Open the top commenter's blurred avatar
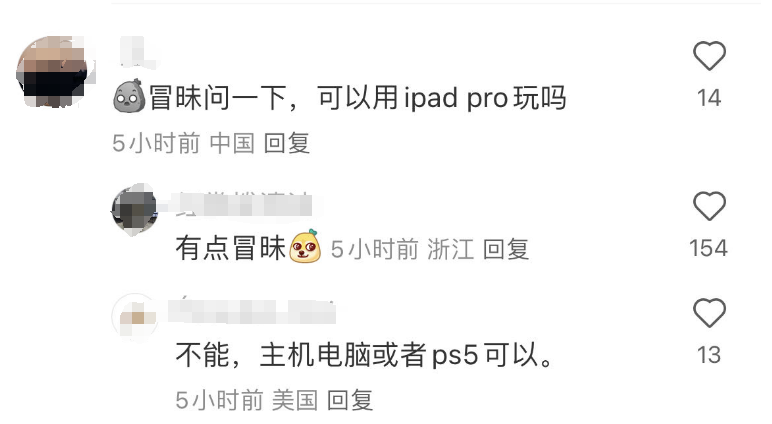 (55, 72)
